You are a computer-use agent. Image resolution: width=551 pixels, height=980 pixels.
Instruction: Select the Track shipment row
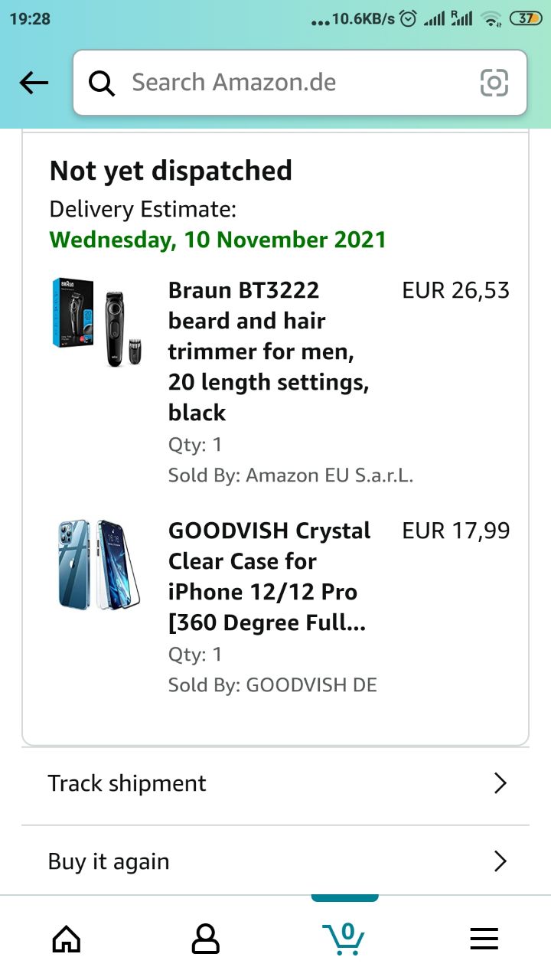point(275,783)
